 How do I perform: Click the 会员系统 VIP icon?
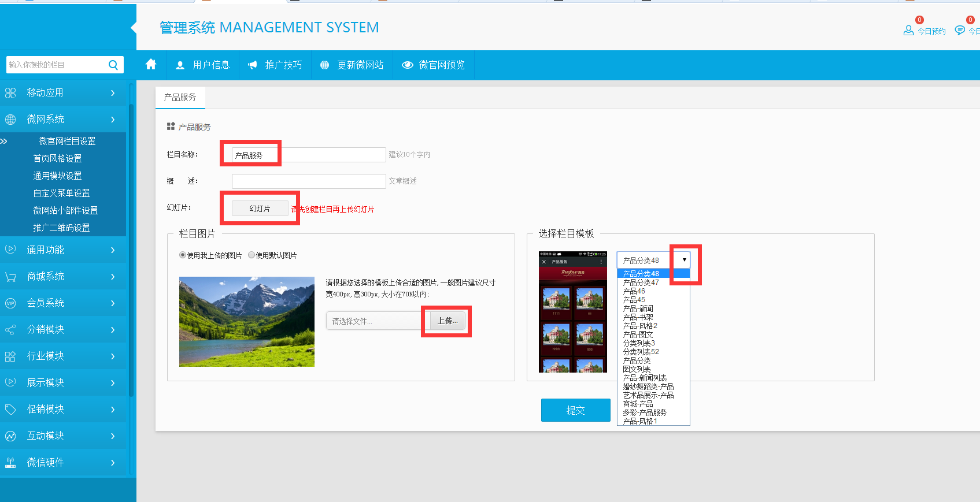pyautogui.click(x=10, y=303)
